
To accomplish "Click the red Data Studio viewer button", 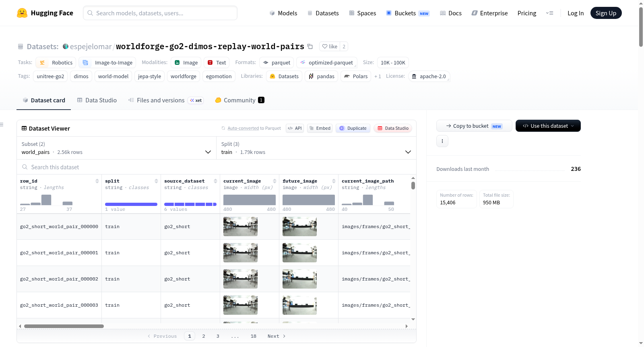I will pyautogui.click(x=393, y=128).
